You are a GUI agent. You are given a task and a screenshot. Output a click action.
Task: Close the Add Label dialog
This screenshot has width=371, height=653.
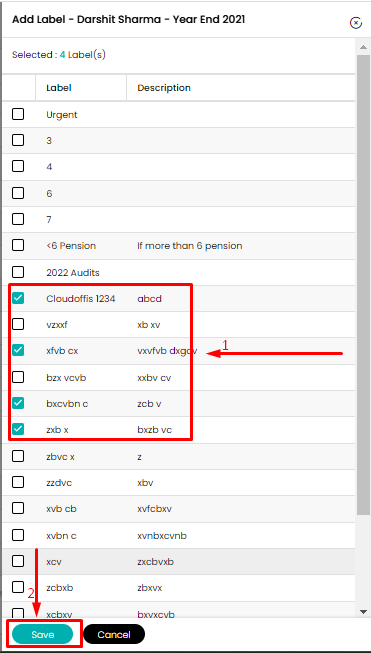pyautogui.click(x=356, y=22)
